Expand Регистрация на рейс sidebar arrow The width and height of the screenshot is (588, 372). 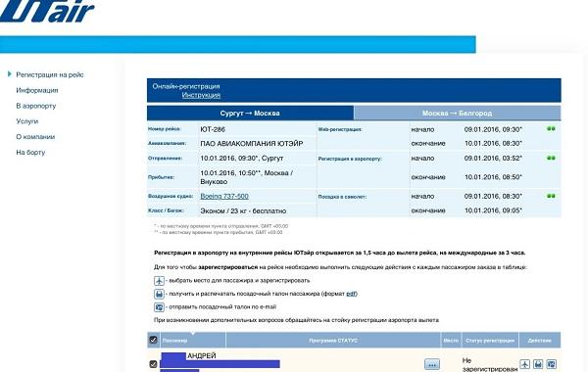(10, 74)
